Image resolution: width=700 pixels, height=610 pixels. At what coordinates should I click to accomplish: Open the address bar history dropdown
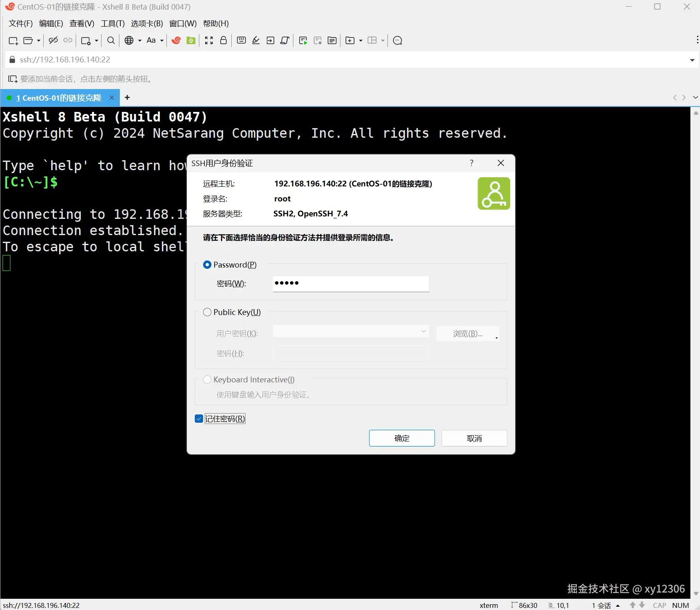[x=692, y=60]
